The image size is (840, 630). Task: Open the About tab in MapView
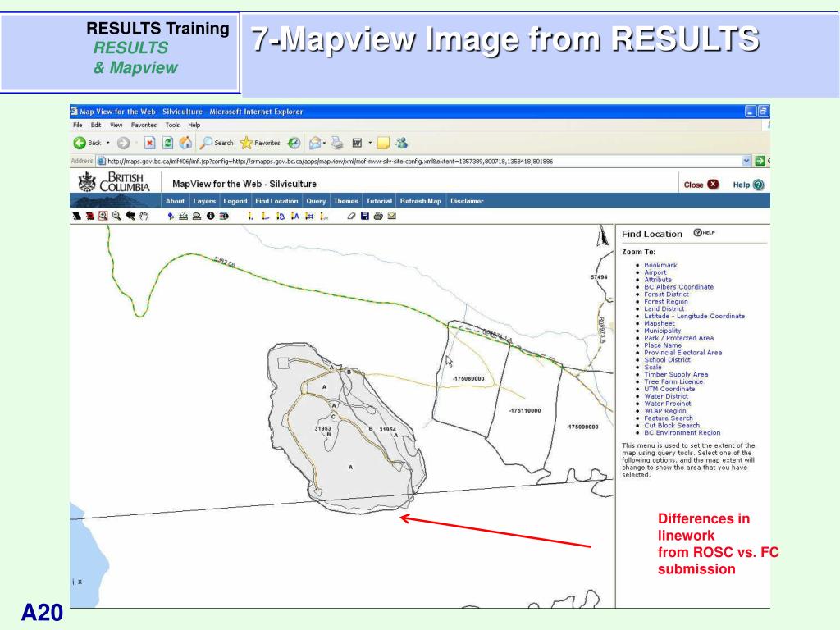click(175, 201)
